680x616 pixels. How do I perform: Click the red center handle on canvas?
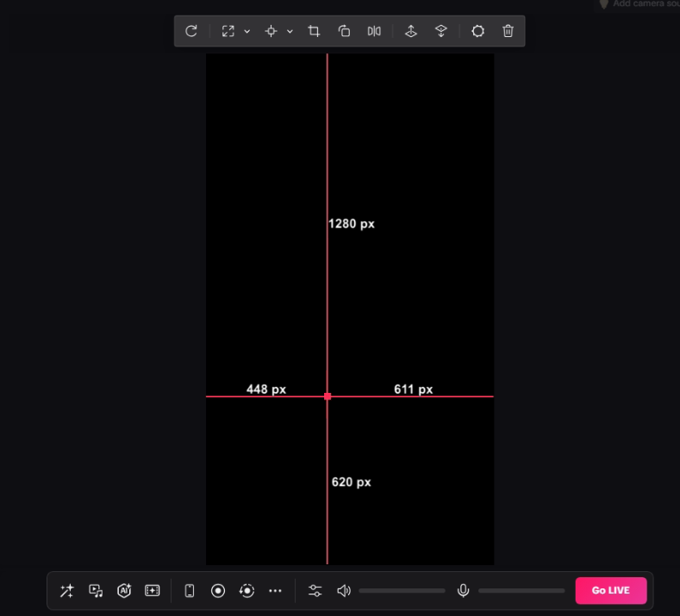pyautogui.click(x=328, y=396)
